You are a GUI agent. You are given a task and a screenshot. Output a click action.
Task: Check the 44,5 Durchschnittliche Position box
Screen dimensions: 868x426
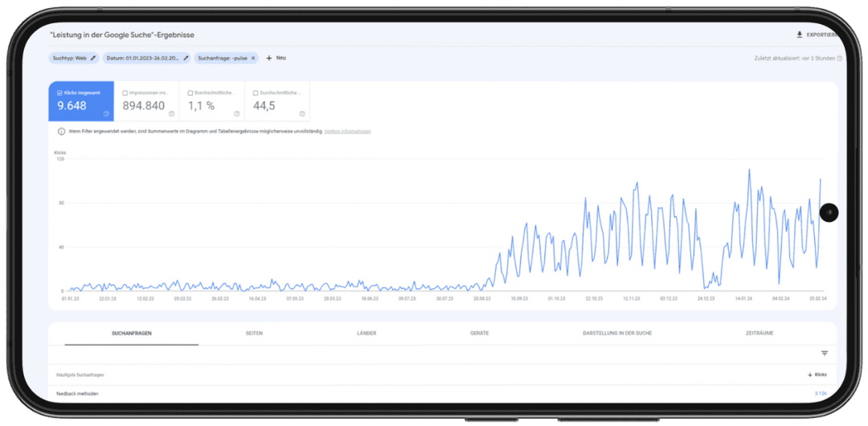pos(256,93)
